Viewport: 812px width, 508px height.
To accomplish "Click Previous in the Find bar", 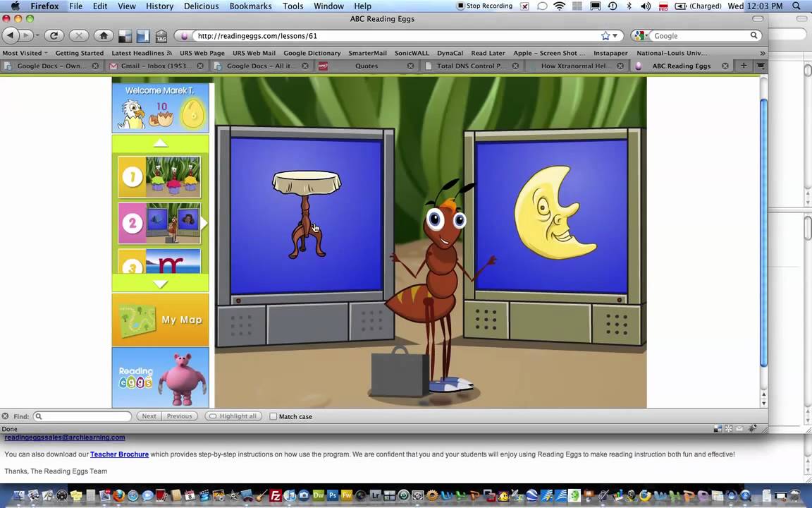I will point(179,416).
